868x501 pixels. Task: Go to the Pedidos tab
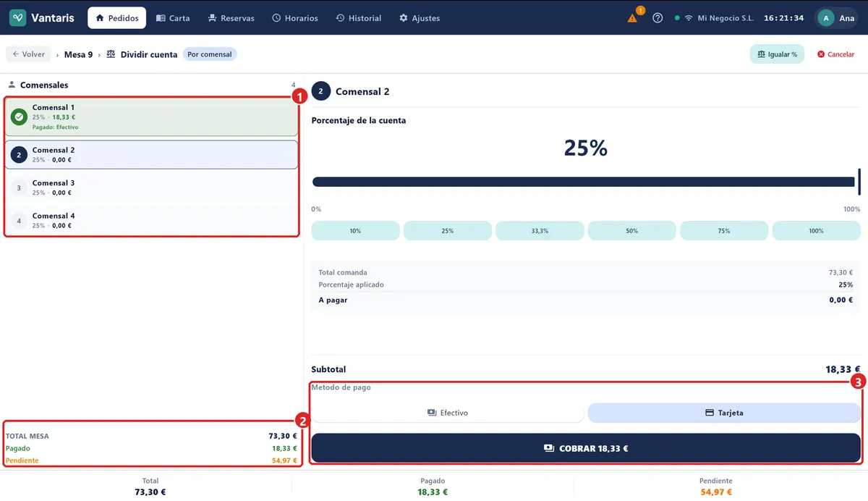click(x=116, y=18)
